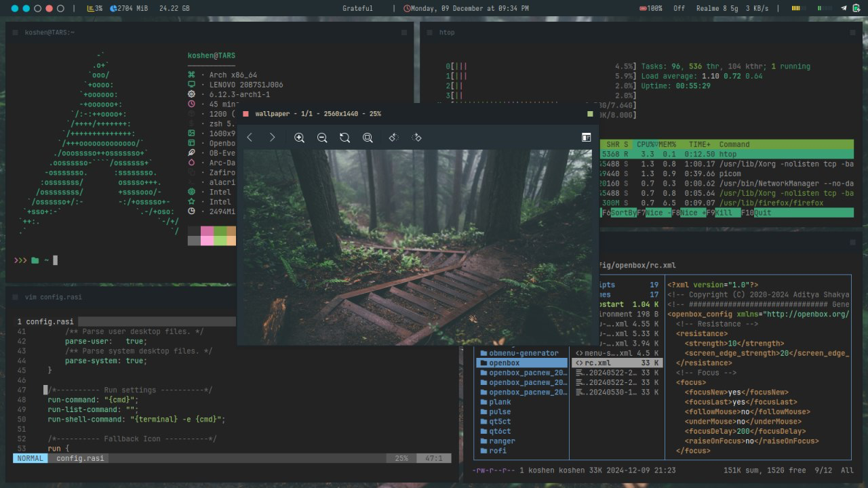Select SortBy in htop's function key bar
The image size is (868, 488).
(x=625, y=212)
